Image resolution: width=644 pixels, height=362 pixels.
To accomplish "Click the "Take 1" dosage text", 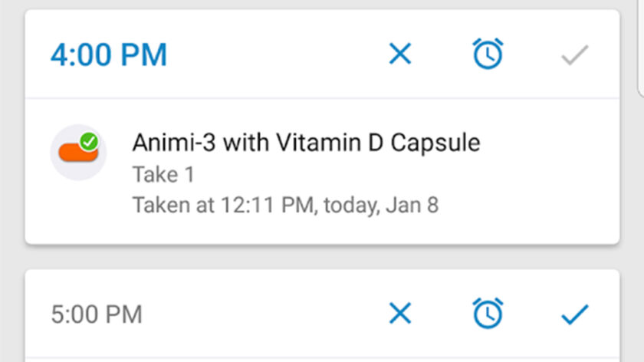I will click(x=163, y=175).
